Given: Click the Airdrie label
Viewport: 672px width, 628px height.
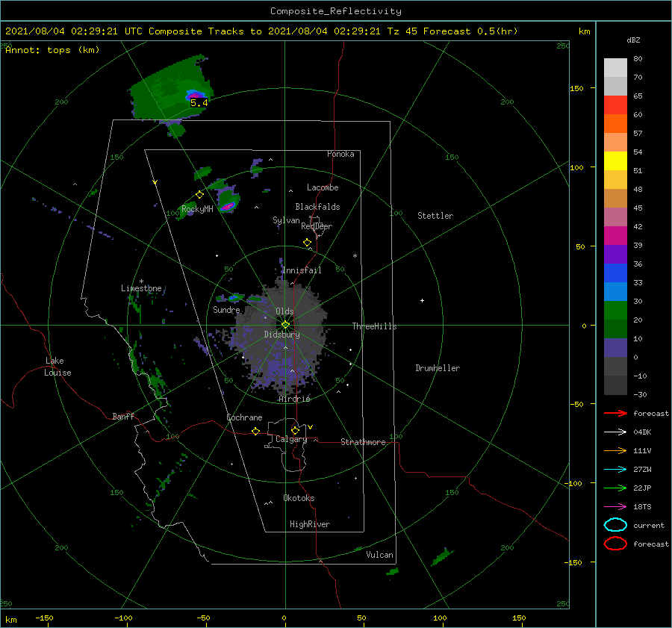Looking at the screenshot, I should tap(294, 399).
